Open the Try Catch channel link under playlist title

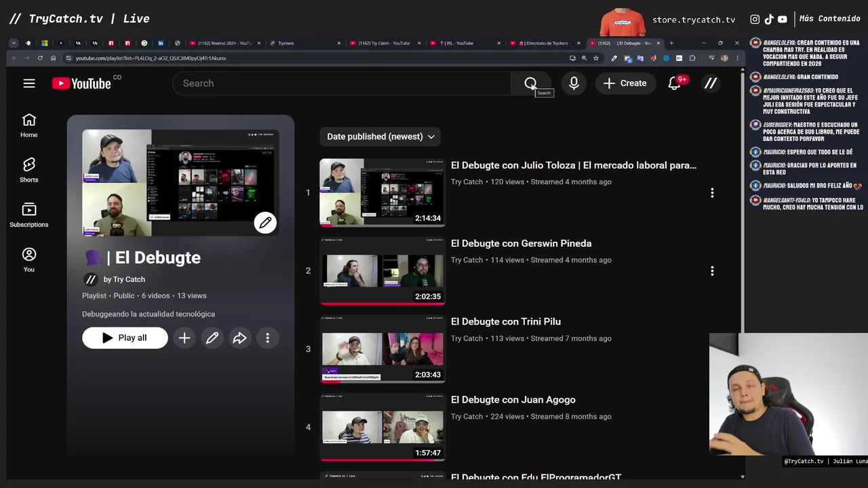124,279
